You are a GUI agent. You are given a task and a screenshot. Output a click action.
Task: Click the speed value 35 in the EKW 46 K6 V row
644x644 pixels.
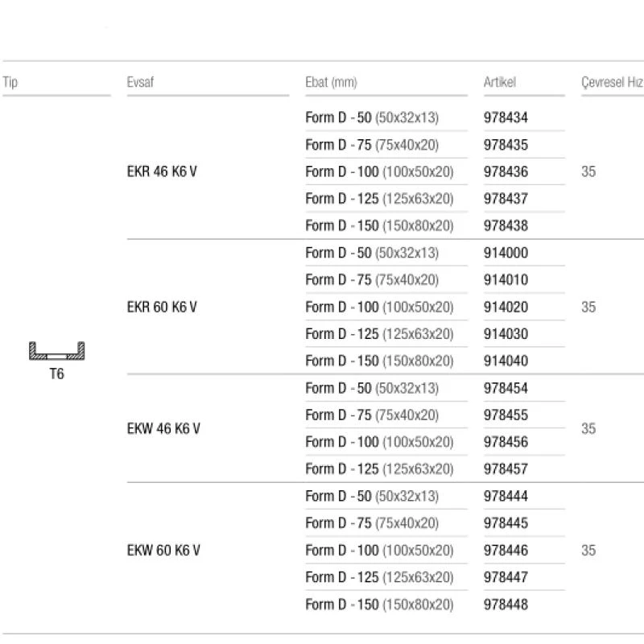click(588, 428)
